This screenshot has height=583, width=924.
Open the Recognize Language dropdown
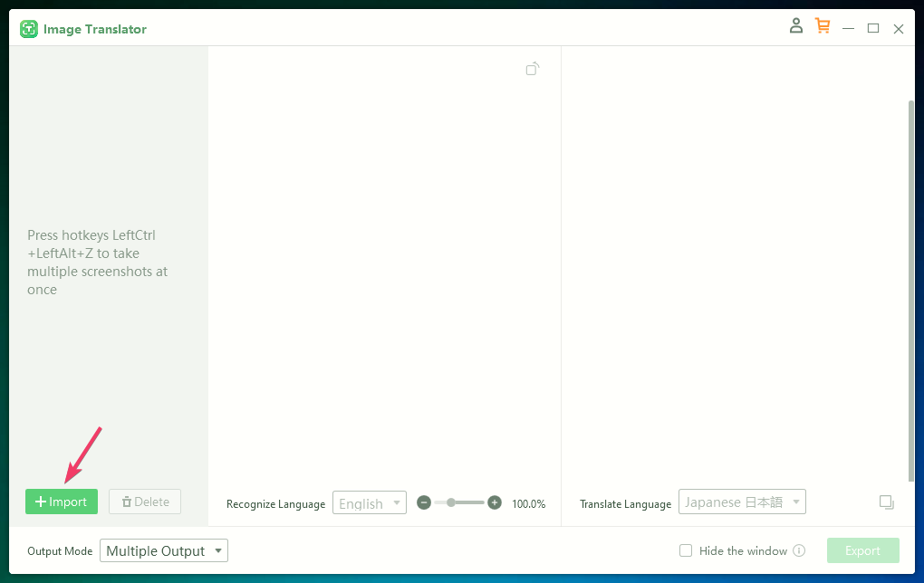(x=370, y=503)
